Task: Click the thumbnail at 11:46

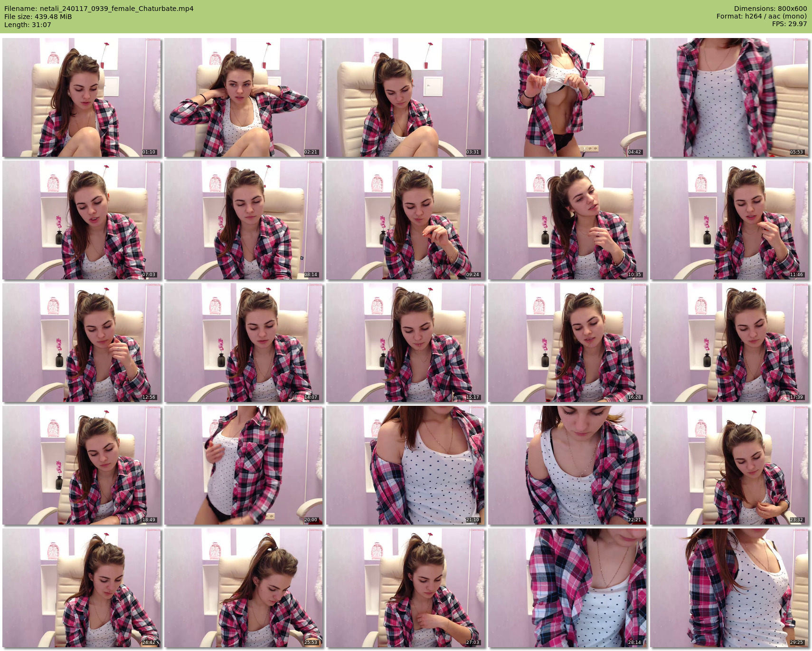Action: coord(729,220)
